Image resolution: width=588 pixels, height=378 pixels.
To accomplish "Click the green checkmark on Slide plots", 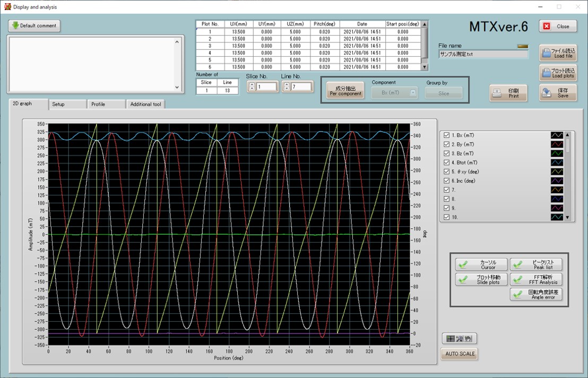I will click(463, 279).
